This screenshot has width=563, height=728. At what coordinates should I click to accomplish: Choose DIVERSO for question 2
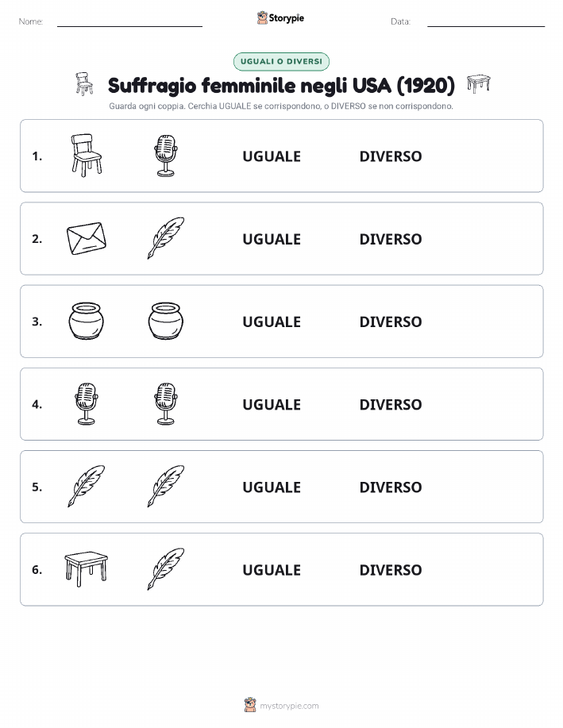pyautogui.click(x=391, y=239)
